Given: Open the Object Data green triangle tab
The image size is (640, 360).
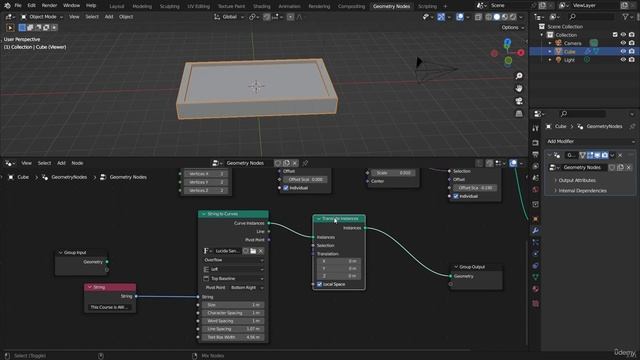Looking at the screenshot, I should (535, 277).
